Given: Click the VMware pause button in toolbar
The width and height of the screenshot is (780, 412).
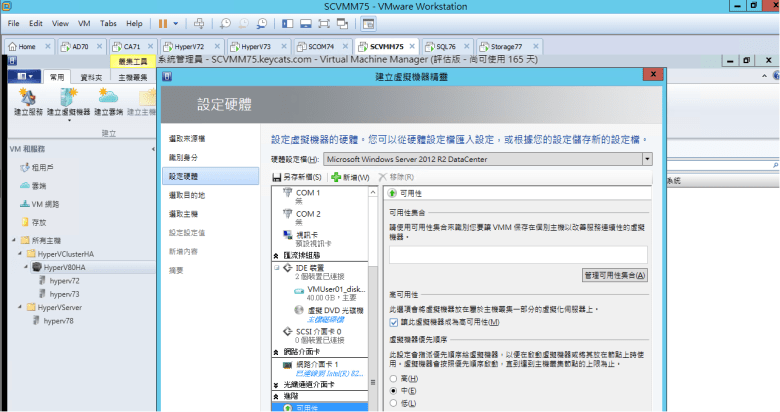Looking at the screenshot, I should [x=164, y=22].
